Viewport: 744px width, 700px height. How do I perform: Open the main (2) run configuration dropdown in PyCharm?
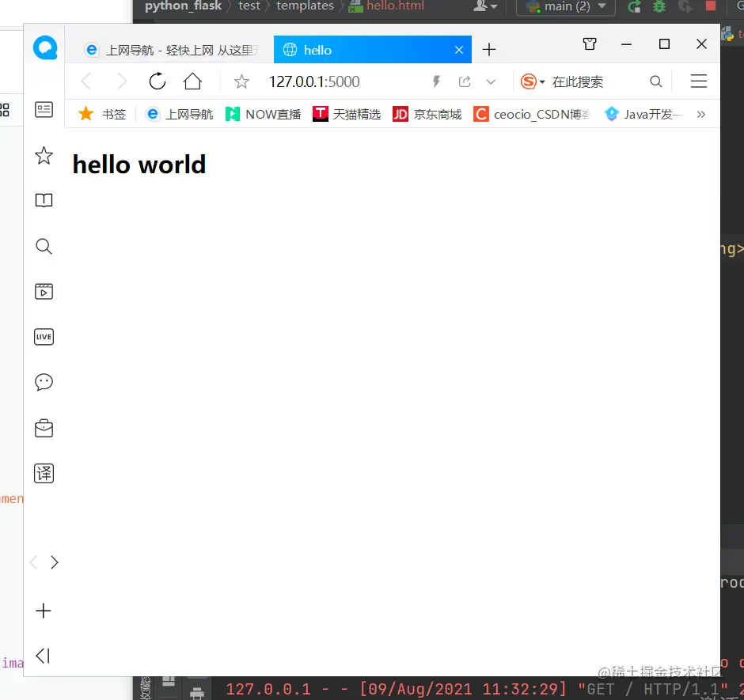pos(566,6)
